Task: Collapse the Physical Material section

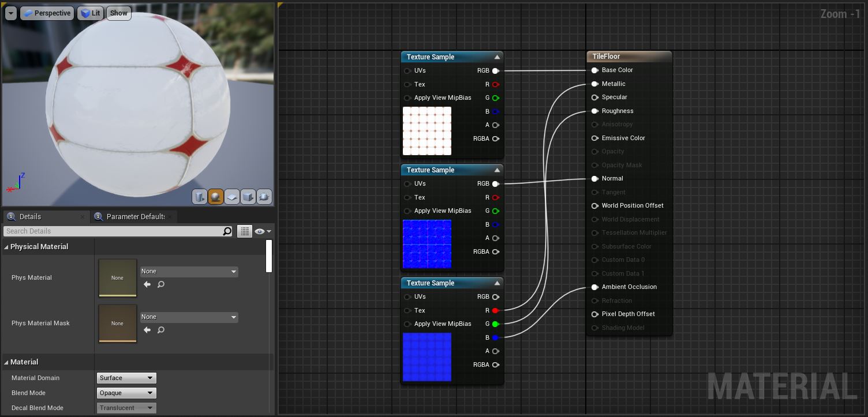Action: 6,247
